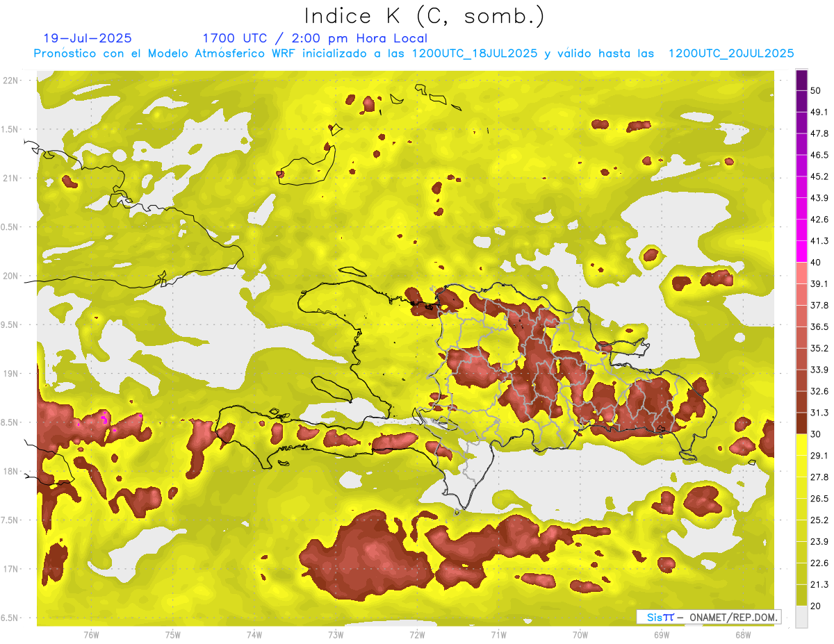Click the "Pronóstico con el Modelo Atmósferico WRF" subtitle line

coord(414,53)
